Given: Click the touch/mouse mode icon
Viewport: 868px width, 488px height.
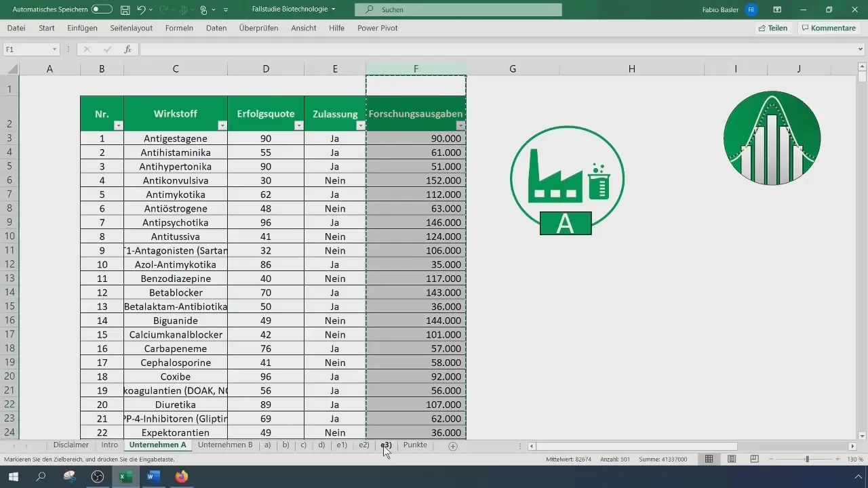Looking at the screenshot, I should tap(203, 9).
